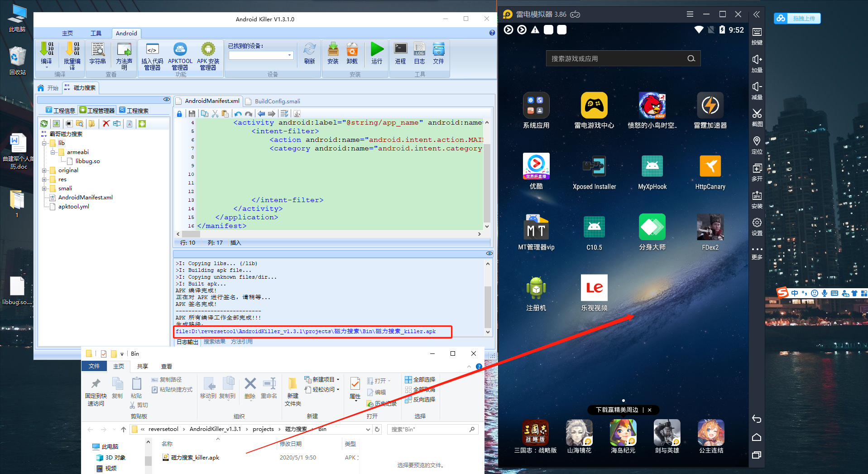The image size is (868, 474).
Task: Open 分身大师 app in emulator
Action: 652,232
